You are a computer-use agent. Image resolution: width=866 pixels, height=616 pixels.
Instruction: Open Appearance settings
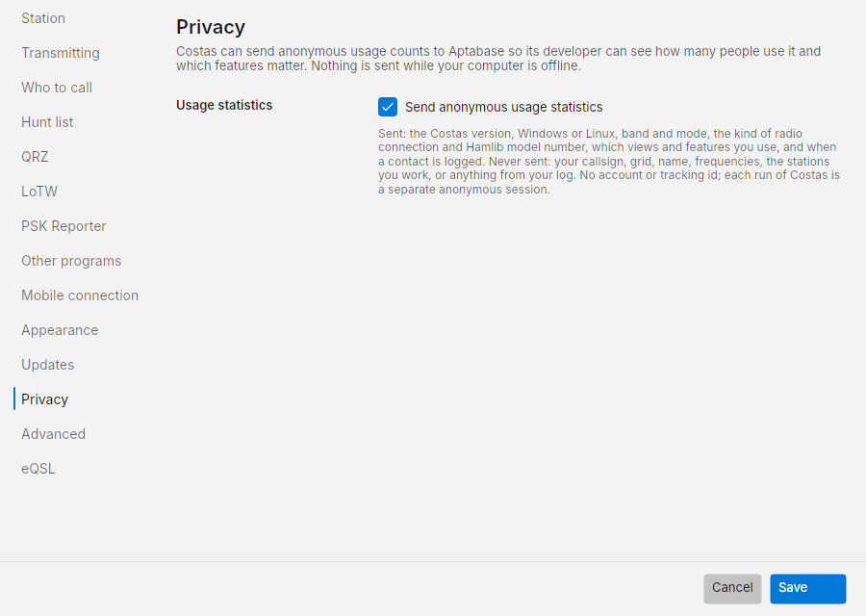(x=60, y=330)
